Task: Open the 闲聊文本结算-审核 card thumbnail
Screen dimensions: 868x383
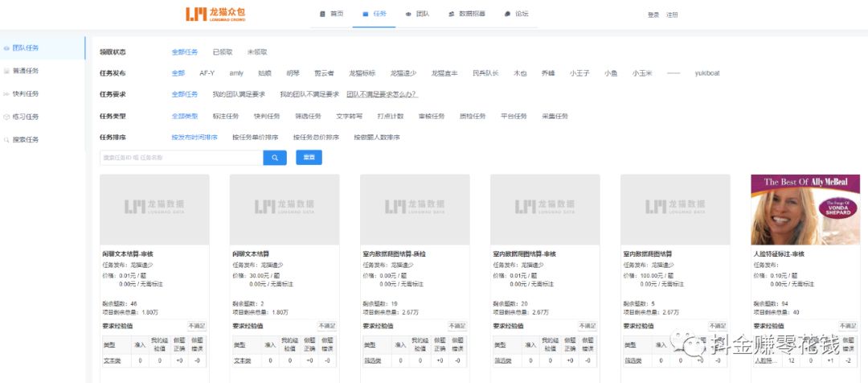Action: pyautogui.click(x=154, y=209)
